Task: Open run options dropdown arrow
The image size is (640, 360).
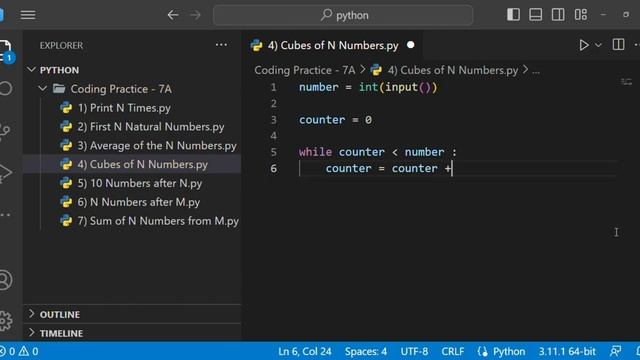Action: point(598,45)
